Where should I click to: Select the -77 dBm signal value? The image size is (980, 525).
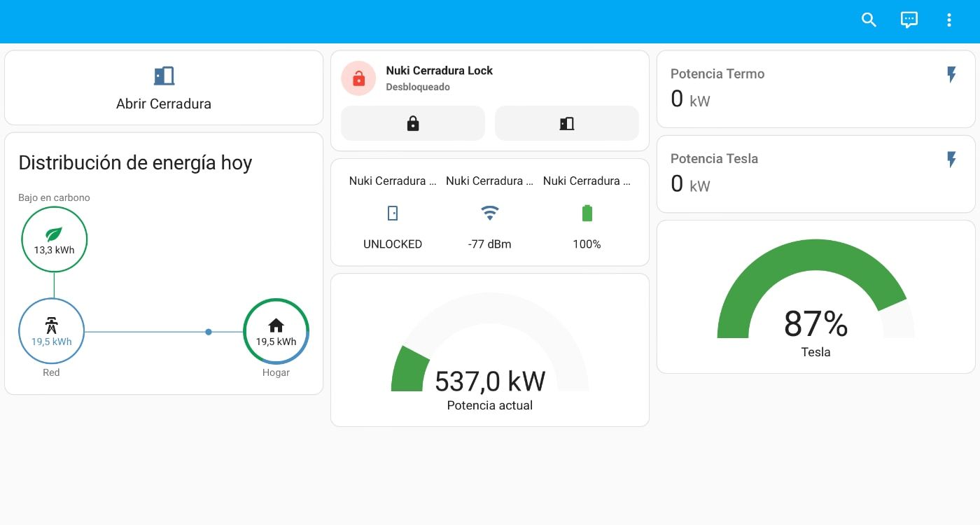pyautogui.click(x=490, y=244)
